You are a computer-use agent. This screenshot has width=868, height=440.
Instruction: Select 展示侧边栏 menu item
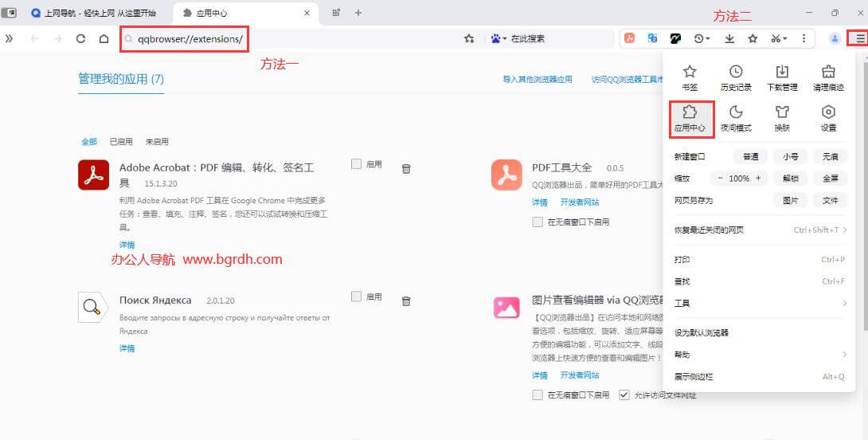[759, 377]
